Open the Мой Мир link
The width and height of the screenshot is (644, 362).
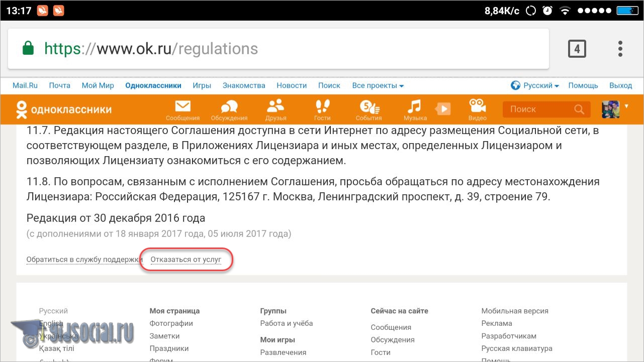[98, 85]
